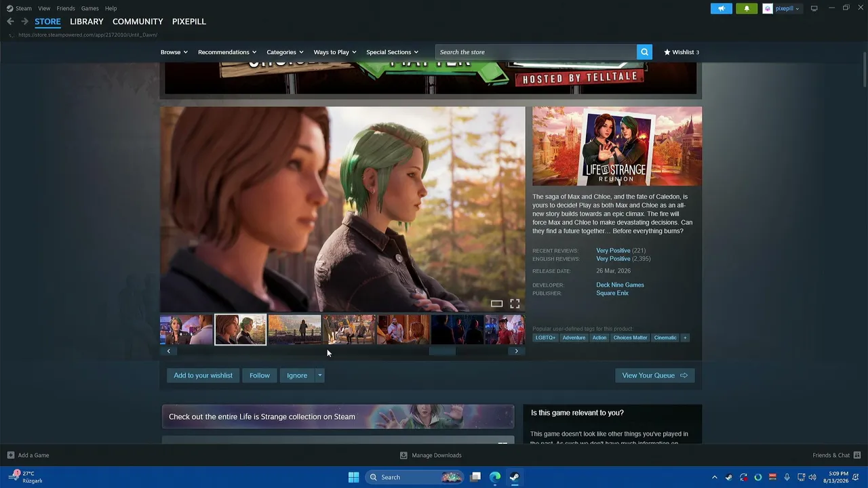Expand the Categories dropdown
868x488 pixels.
click(285, 52)
